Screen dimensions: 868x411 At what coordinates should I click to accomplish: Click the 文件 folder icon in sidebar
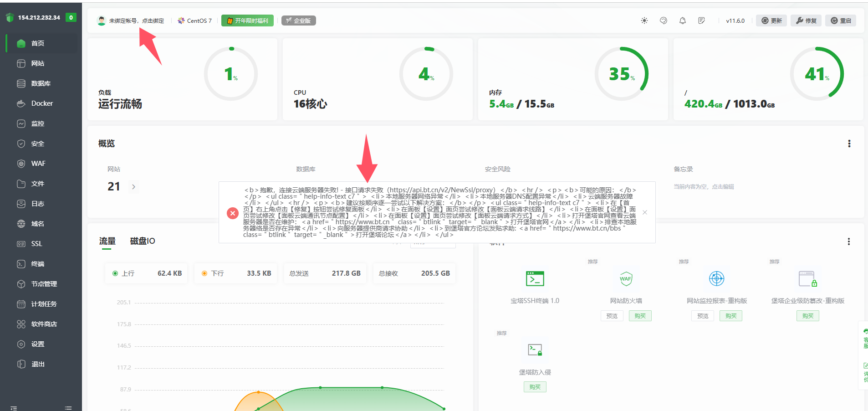tap(21, 184)
